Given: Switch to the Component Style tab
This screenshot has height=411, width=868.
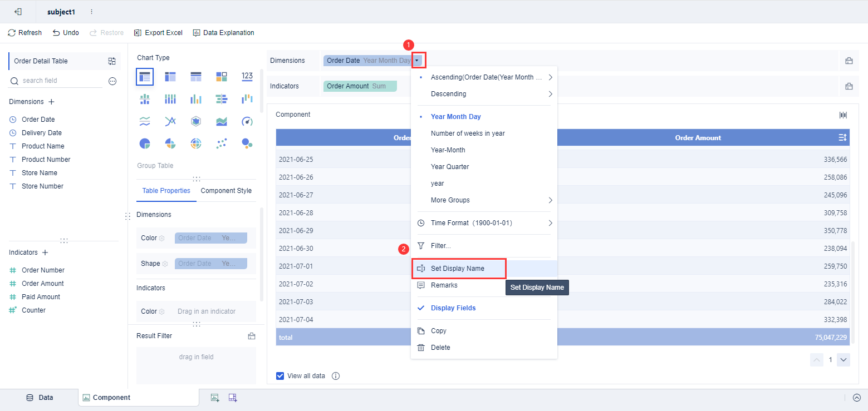Looking at the screenshot, I should pyautogui.click(x=226, y=190).
